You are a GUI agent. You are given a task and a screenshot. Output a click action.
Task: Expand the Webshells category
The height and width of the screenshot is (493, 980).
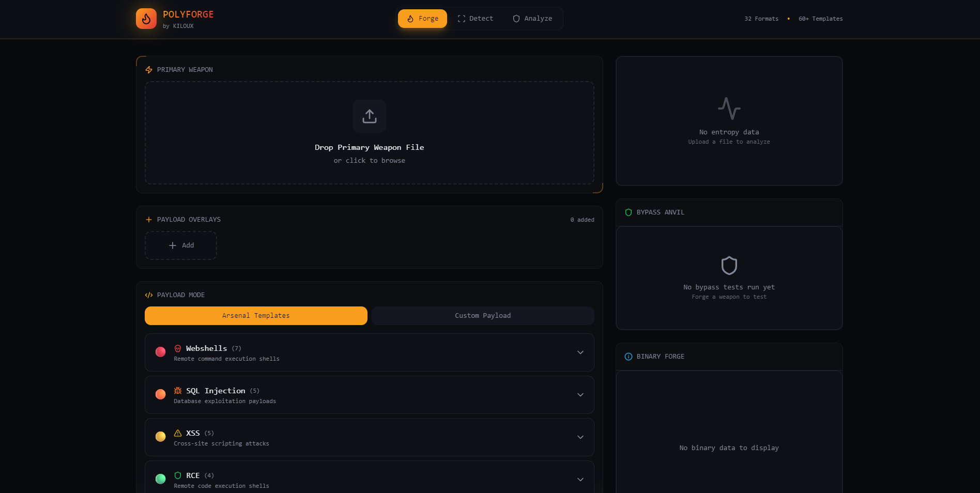tap(580, 352)
